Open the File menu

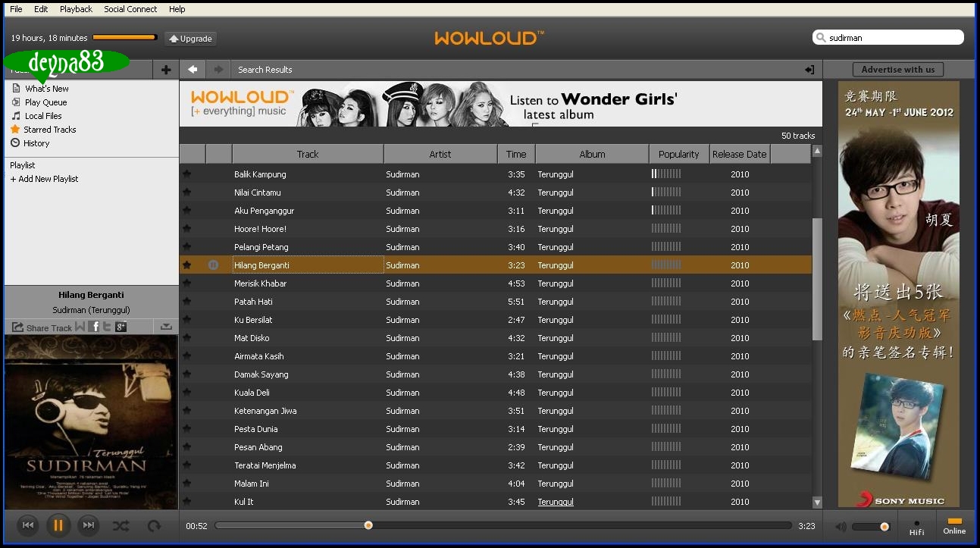[x=16, y=9]
